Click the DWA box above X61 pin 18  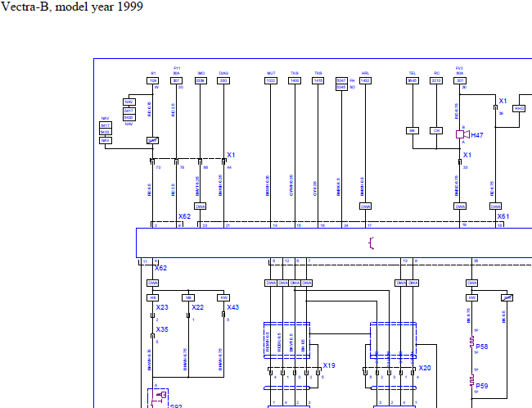point(495,206)
